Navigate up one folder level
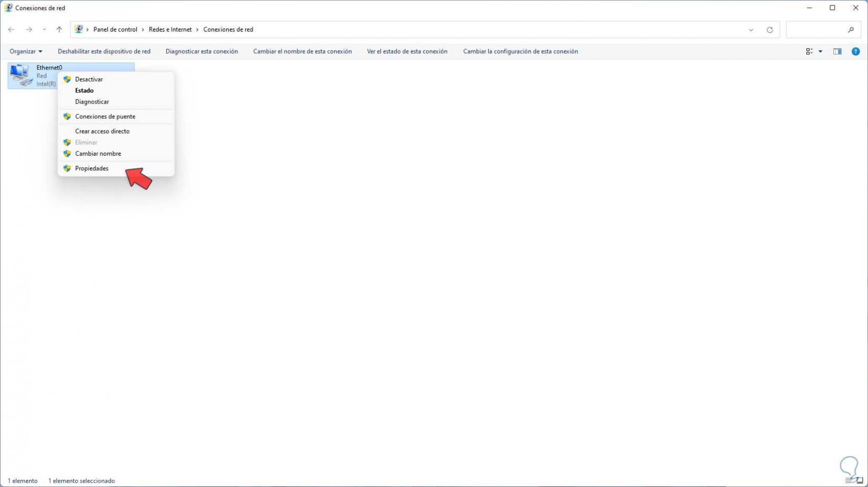The height and width of the screenshot is (487, 868). 59,29
